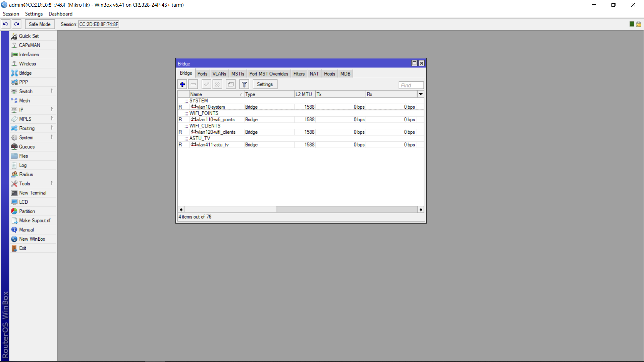
Task: Open the Manual
Action: [33, 230]
